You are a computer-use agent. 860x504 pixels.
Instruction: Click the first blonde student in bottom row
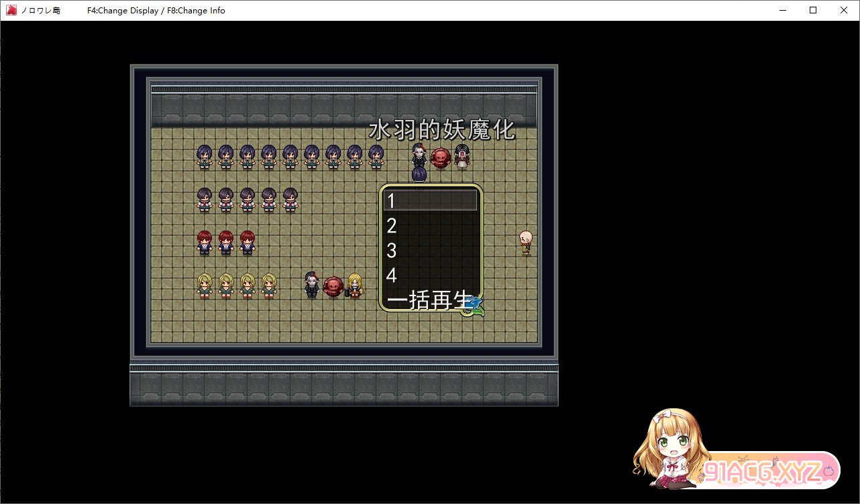click(x=205, y=285)
